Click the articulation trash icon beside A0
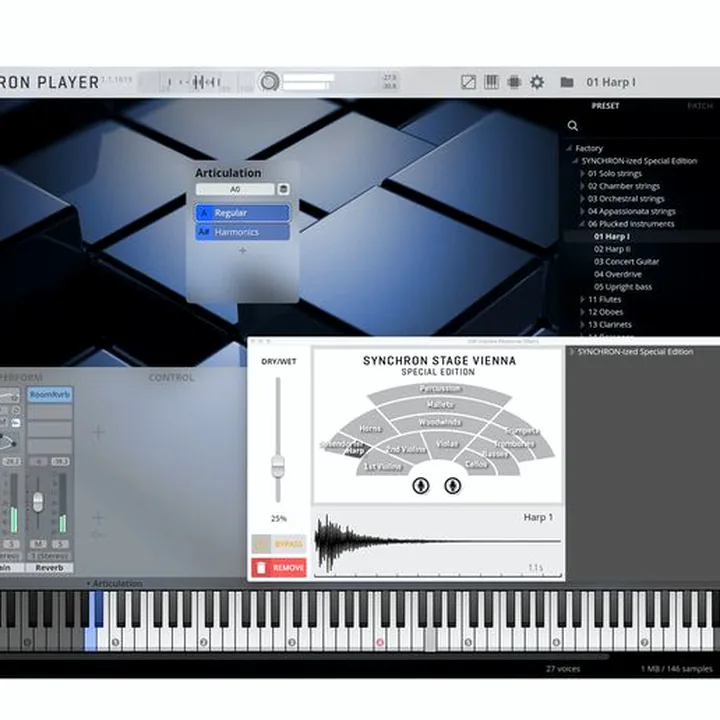Viewport: 720px width, 720px height. [283, 189]
